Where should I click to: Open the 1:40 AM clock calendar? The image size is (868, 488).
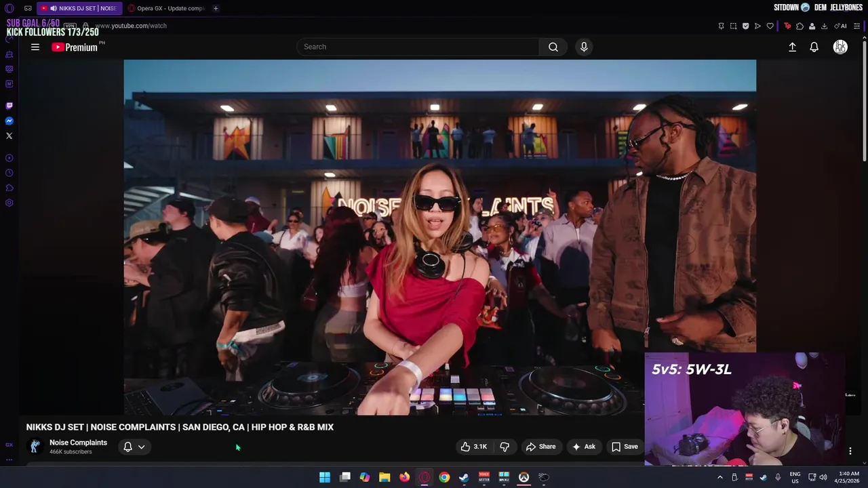(847, 477)
